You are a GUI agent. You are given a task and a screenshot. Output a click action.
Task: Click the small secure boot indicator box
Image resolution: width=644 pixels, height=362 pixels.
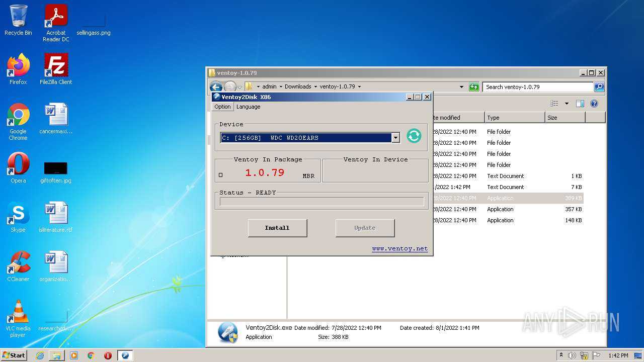click(x=221, y=175)
